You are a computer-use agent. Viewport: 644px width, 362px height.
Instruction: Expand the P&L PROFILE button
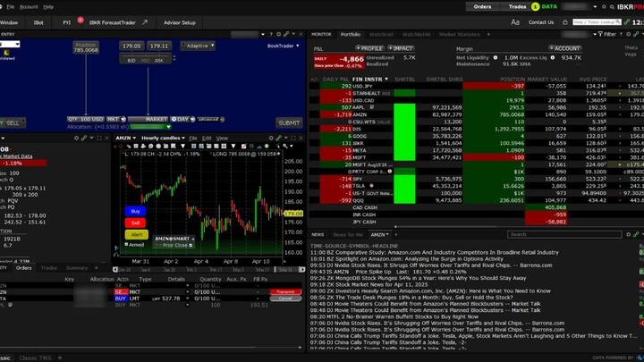click(369, 48)
